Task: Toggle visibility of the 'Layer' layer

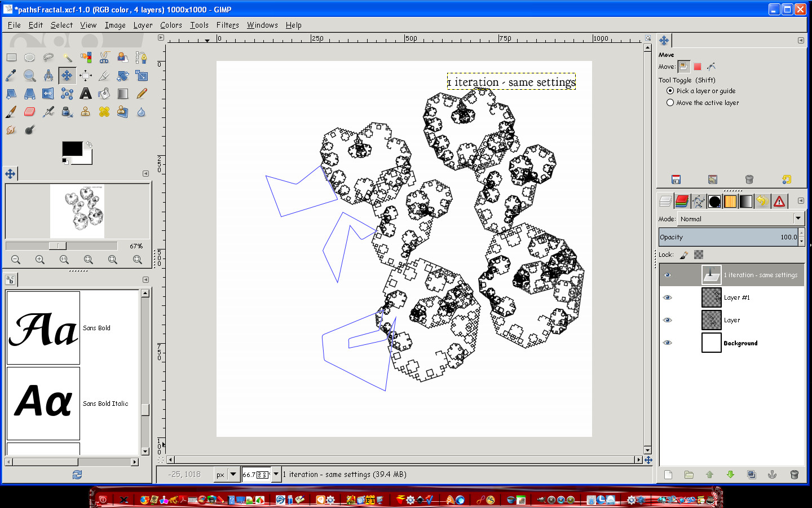Action: tap(668, 320)
